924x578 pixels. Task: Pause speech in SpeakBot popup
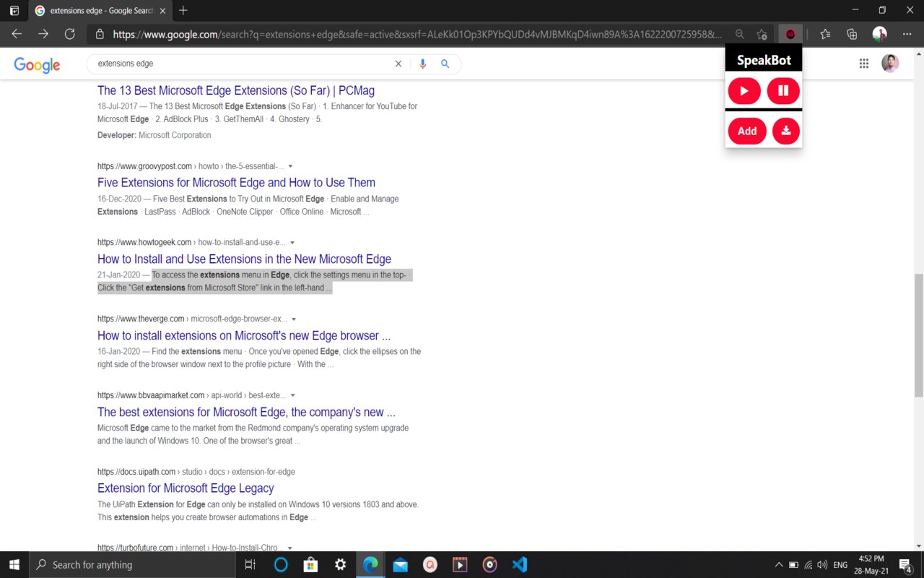pos(783,91)
